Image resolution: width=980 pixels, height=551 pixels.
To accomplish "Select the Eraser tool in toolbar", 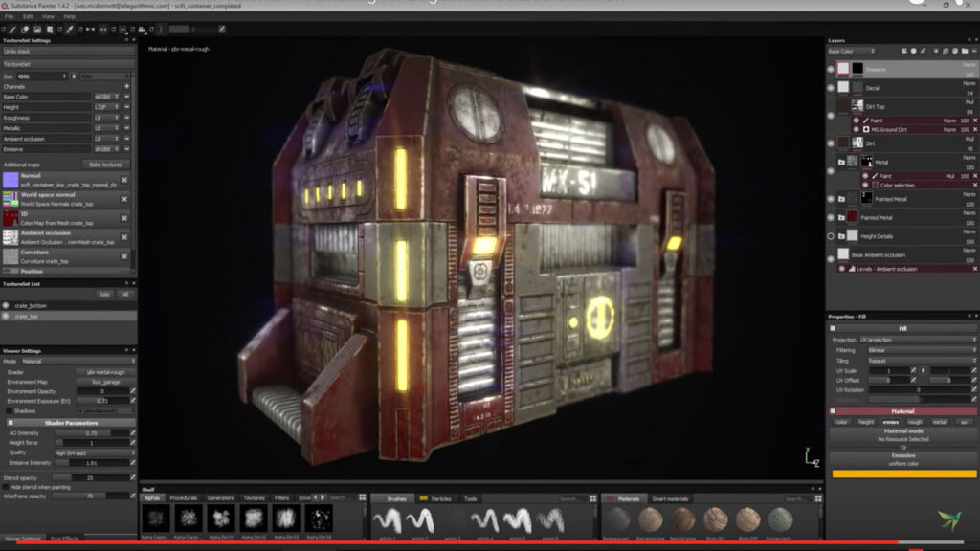I will coord(25,29).
